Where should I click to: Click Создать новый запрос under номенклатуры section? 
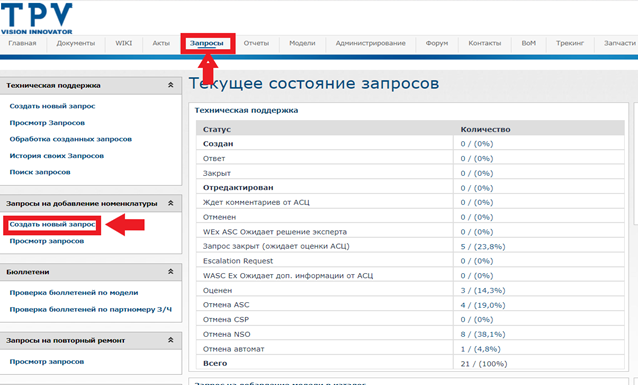(x=52, y=225)
